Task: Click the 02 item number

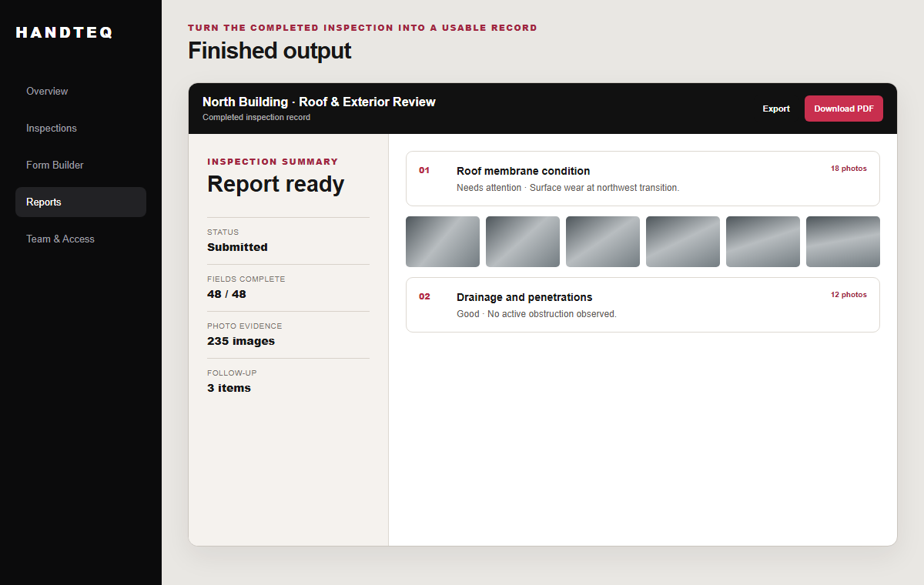Action: pos(424,296)
